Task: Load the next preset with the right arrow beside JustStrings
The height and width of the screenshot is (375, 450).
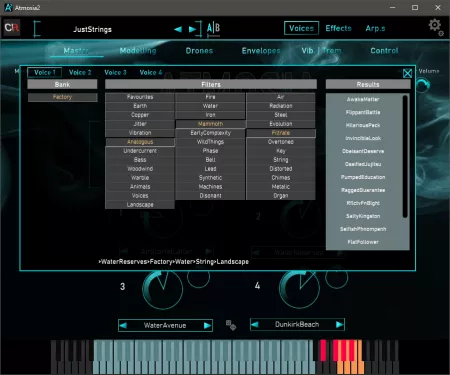Action: coord(193,29)
